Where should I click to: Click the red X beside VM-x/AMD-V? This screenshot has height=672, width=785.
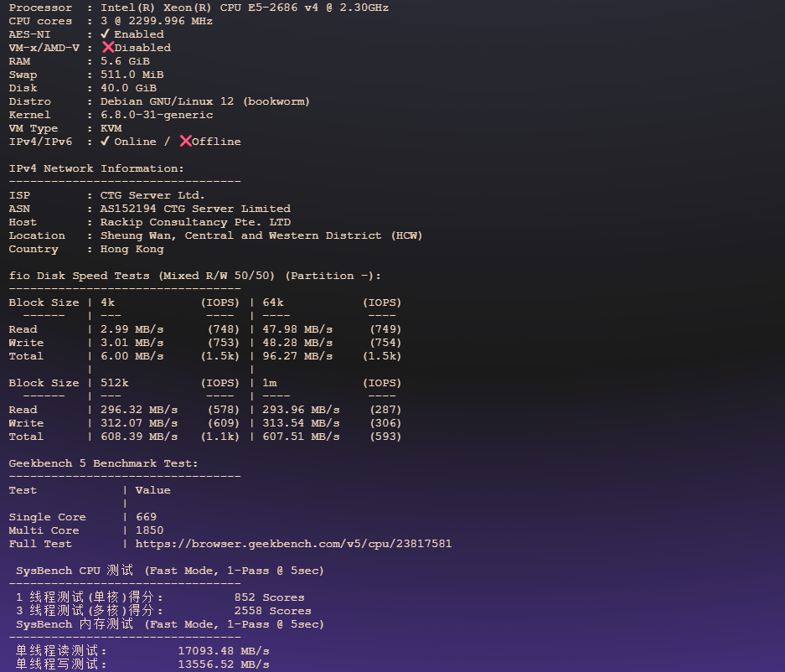tap(108, 48)
